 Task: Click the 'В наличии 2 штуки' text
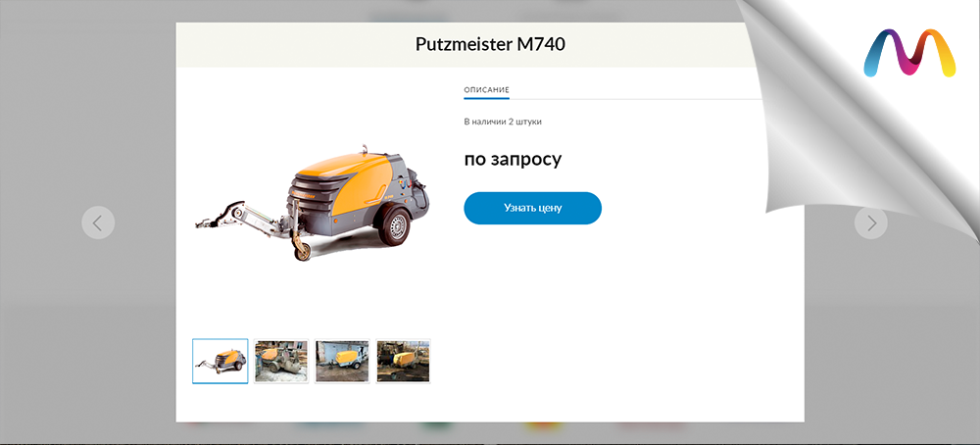pyautogui.click(x=503, y=122)
